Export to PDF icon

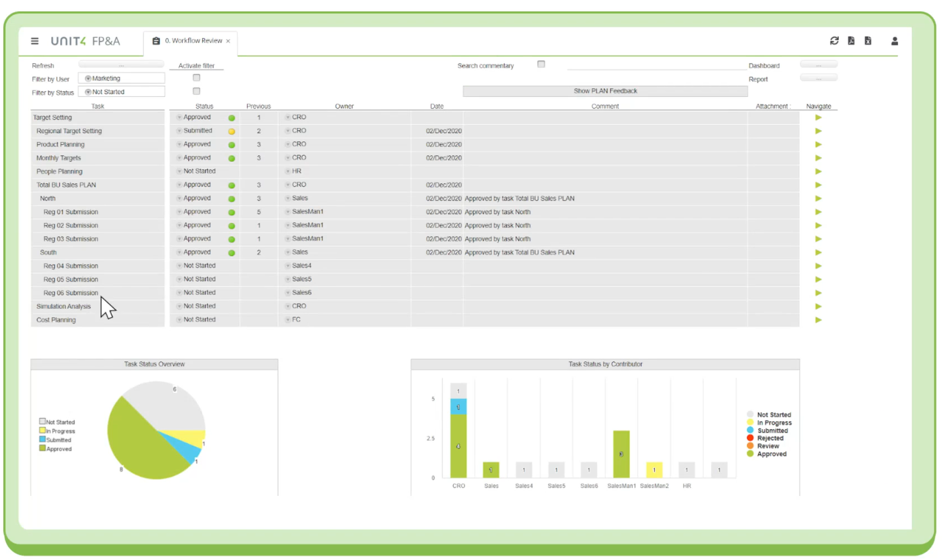(x=851, y=41)
